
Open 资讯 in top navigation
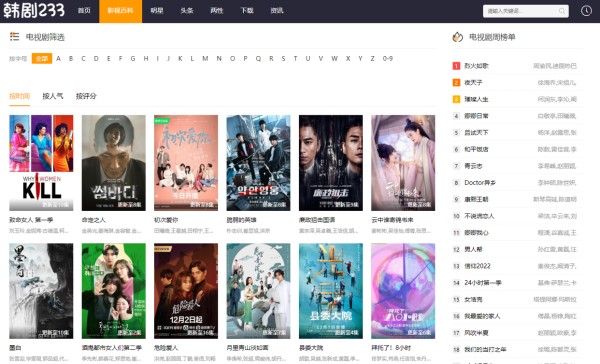point(277,11)
